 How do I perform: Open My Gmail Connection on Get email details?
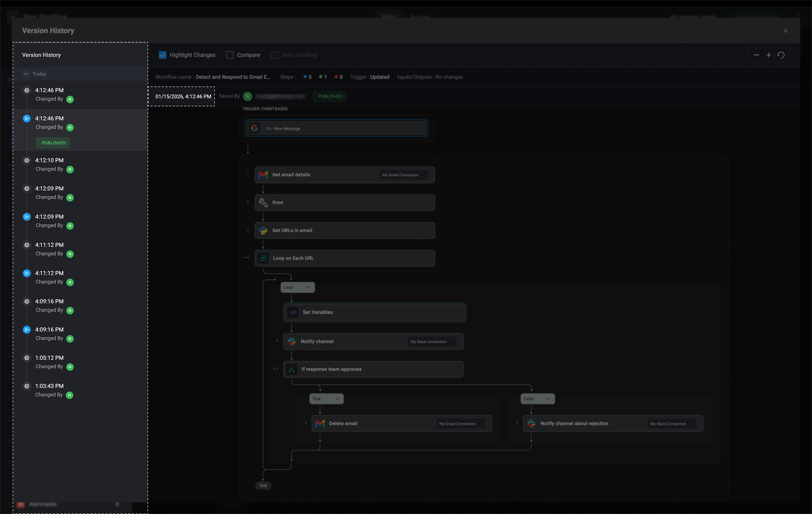(x=404, y=175)
